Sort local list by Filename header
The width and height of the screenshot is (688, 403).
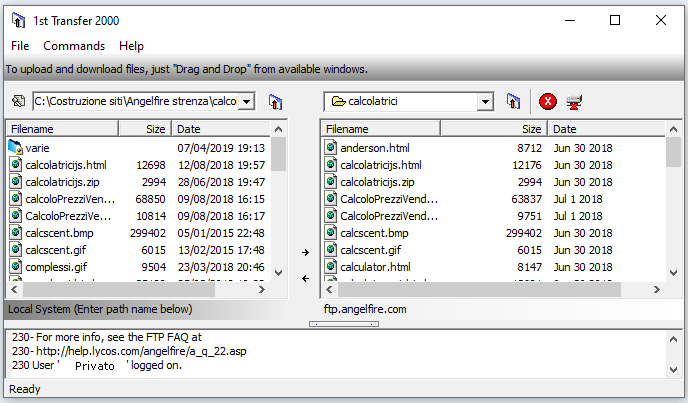62,129
